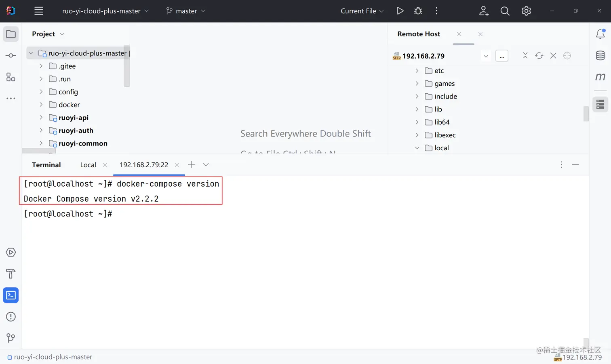Disconnect from the remote host
The image size is (611, 364).
553,55
